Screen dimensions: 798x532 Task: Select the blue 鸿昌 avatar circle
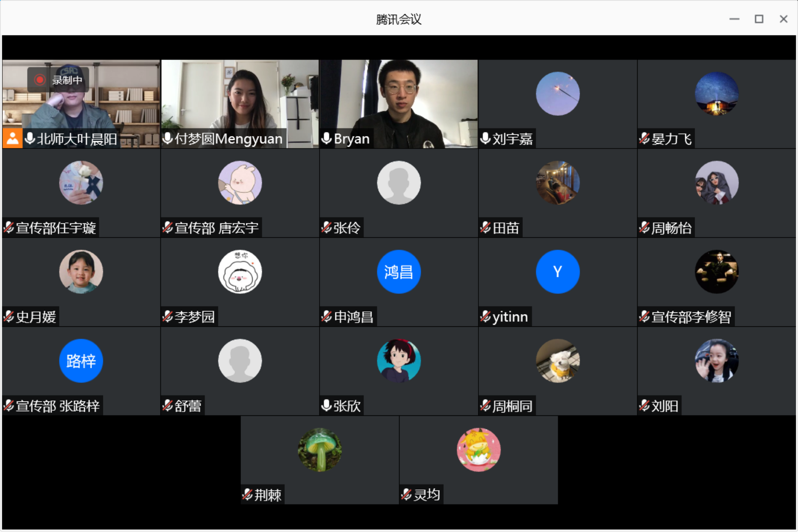point(399,272)
